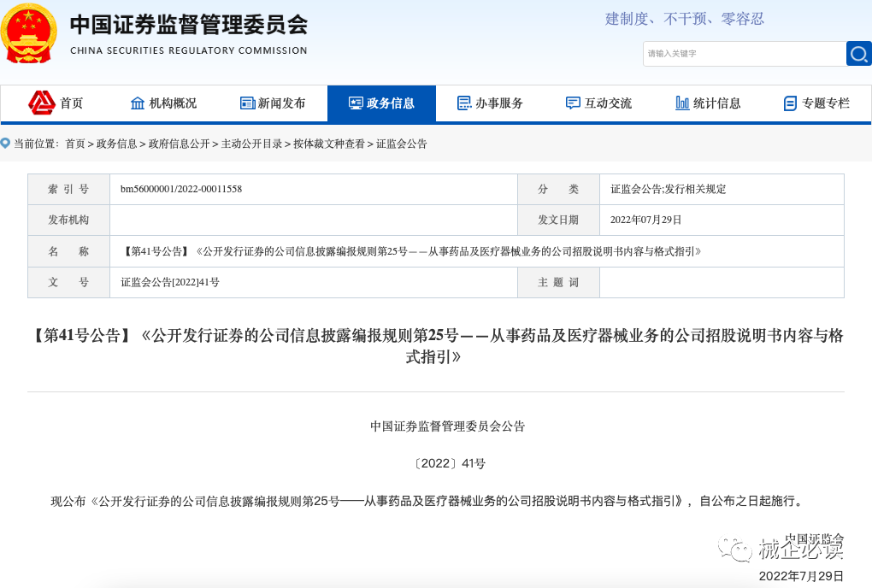872x588 pixels.
Task: Go to 主动公开目录 in the breadcrumb
Action: (251, 144)
